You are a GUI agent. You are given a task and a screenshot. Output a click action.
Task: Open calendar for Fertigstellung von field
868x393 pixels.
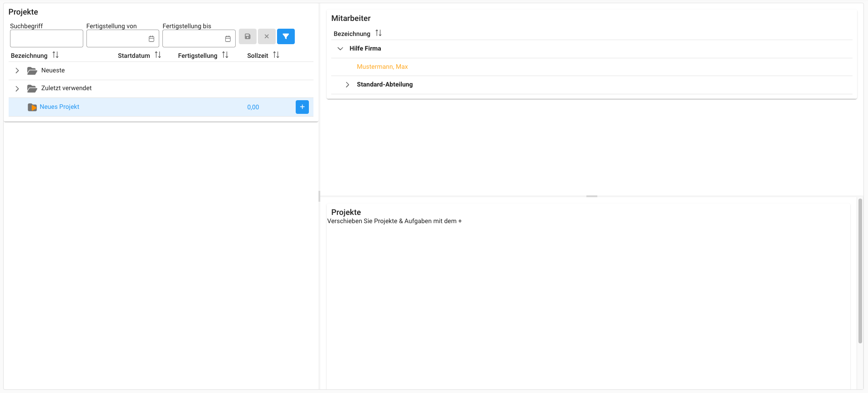coord(151,39)
